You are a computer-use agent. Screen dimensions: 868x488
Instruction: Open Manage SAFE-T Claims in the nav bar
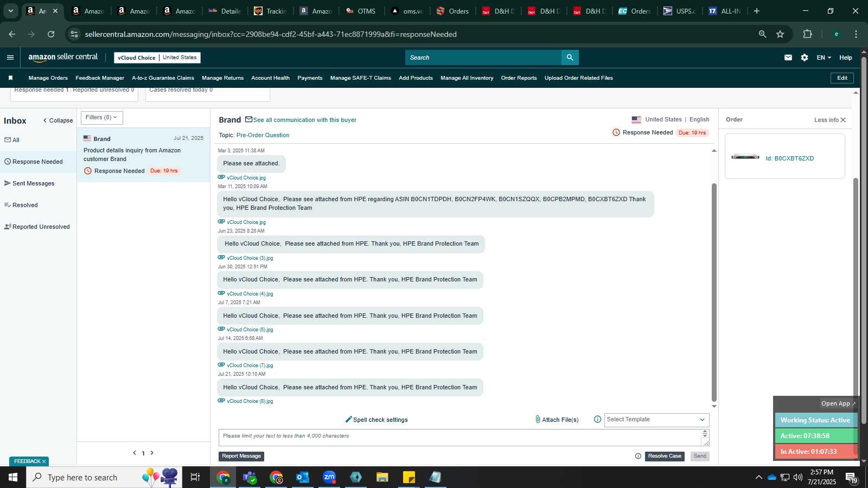click(361, 78)
